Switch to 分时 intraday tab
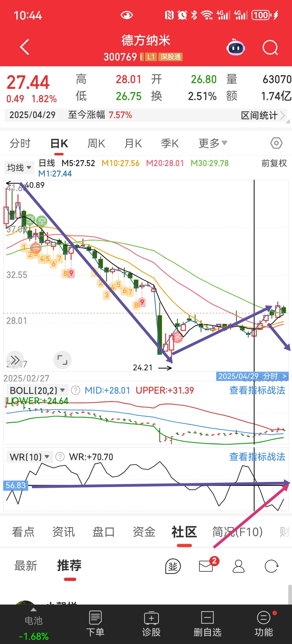 pos(20,143)
